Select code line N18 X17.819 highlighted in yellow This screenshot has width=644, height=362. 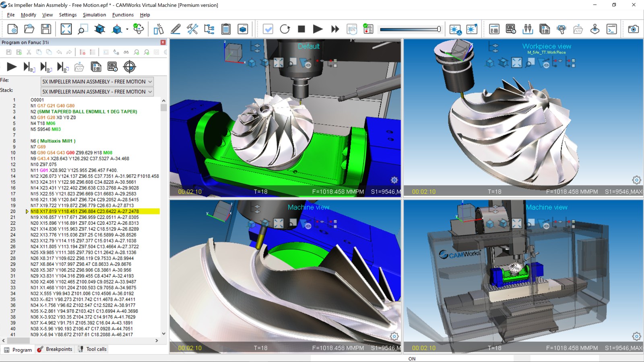(x=95, y=211)
